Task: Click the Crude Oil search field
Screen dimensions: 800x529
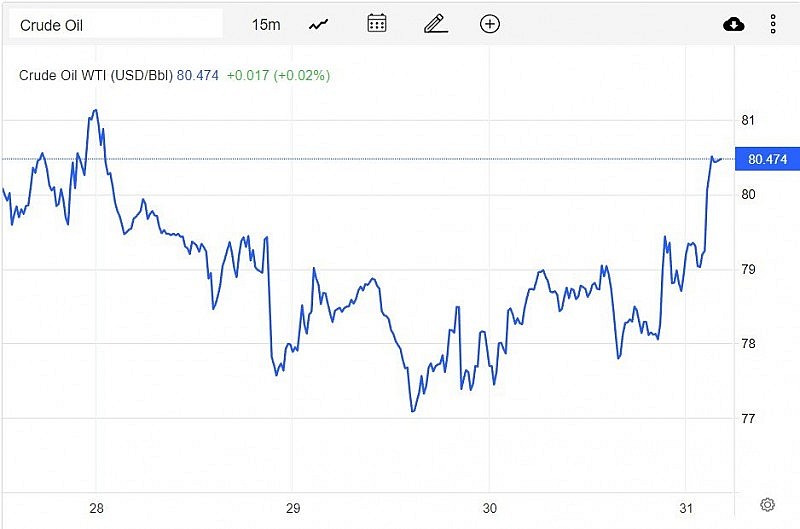Action: 115,24
